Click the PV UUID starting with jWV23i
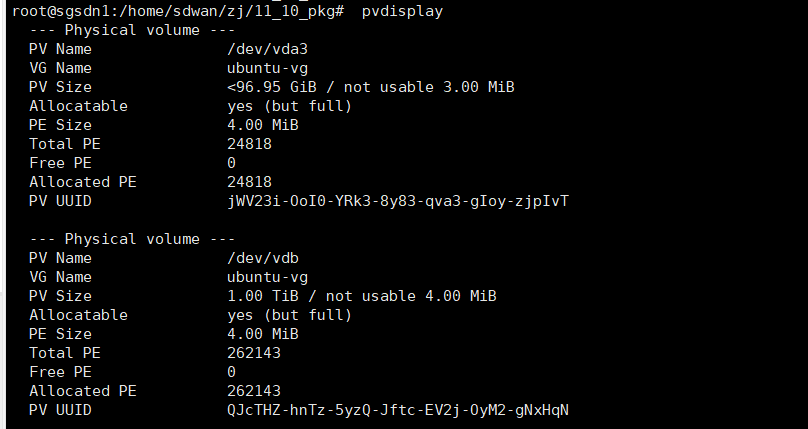 click(398, 201)
